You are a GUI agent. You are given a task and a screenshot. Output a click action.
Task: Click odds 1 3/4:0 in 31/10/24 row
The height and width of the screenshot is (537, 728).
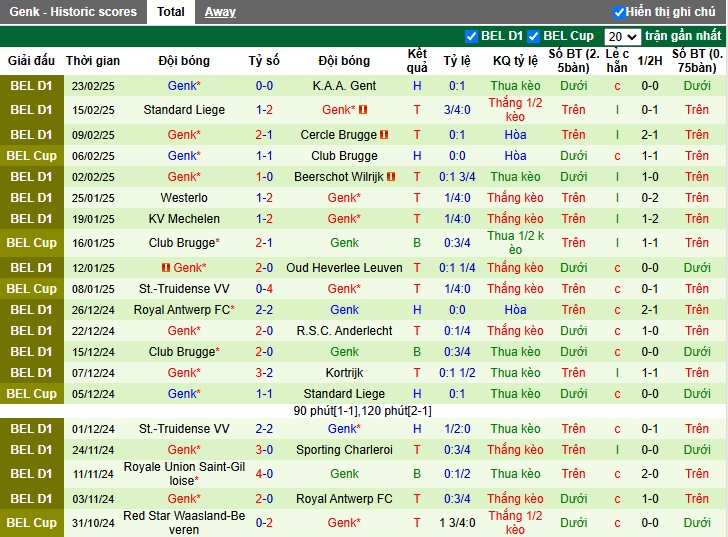coord(457,523)
